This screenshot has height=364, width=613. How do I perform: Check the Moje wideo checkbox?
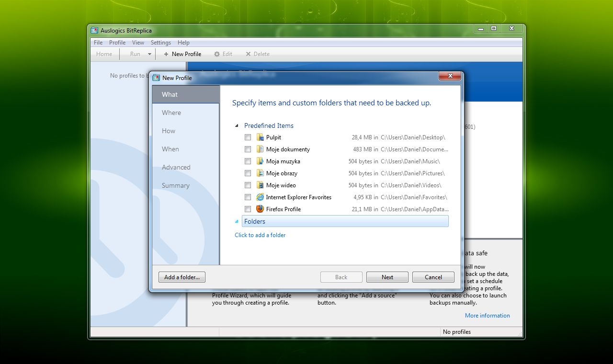pos(248,185)
